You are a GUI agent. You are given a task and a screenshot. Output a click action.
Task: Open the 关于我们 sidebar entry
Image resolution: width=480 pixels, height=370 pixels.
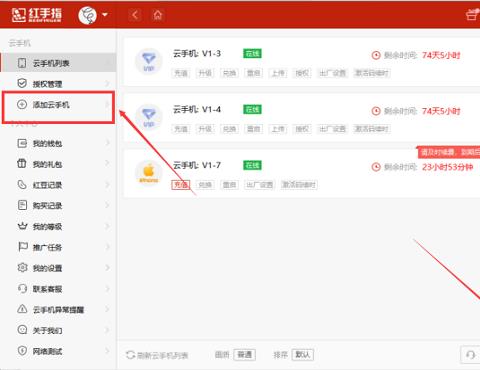(59, 330)
